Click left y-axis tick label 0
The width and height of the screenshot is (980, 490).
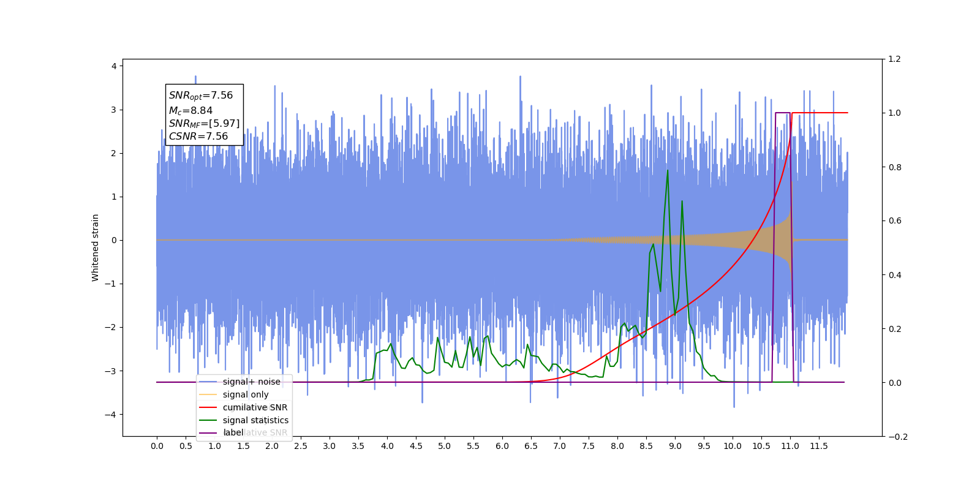[x=114, y=240]
